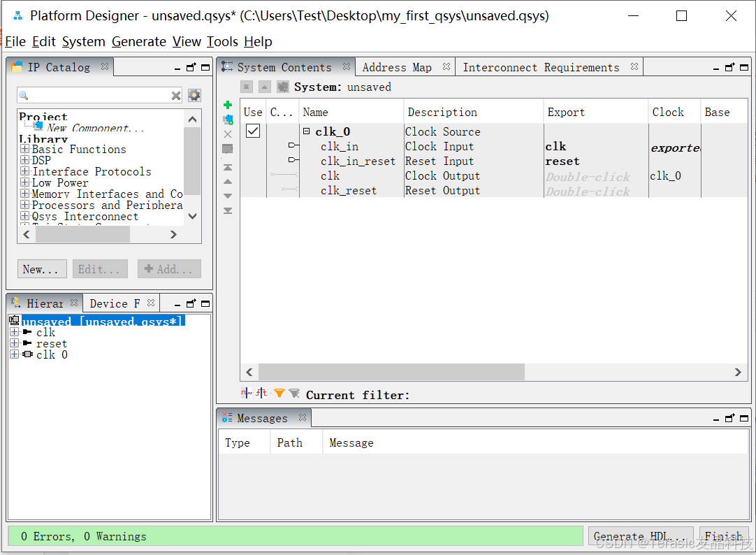Click the IP Catalog search settings gear icon

tap(194, 96)
